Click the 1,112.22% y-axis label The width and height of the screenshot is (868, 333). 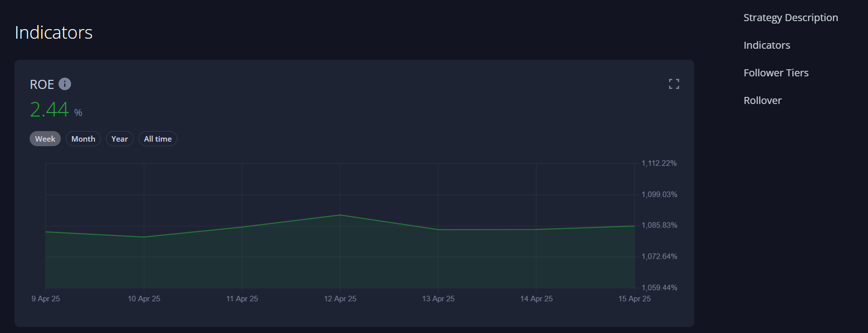click(x=659, y=163)
